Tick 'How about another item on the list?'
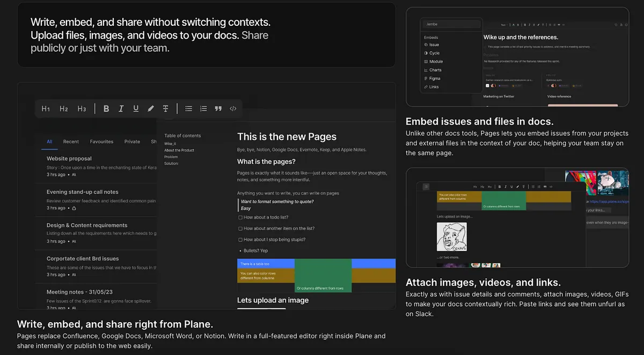 [x=240, y=229]
